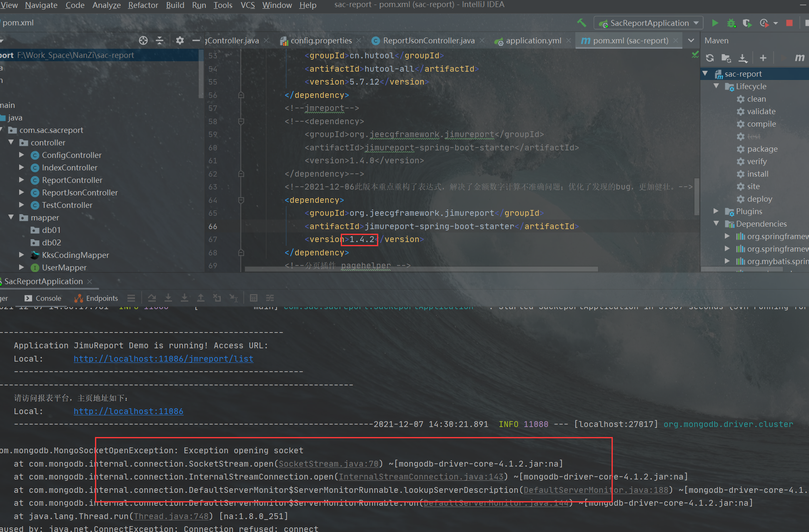Select ReportController in the project tree
Screen dimensions: 809x532
pos(72,180)
